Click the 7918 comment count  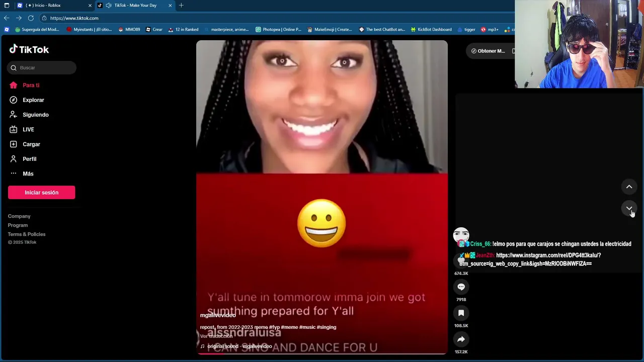pos(461,300)
